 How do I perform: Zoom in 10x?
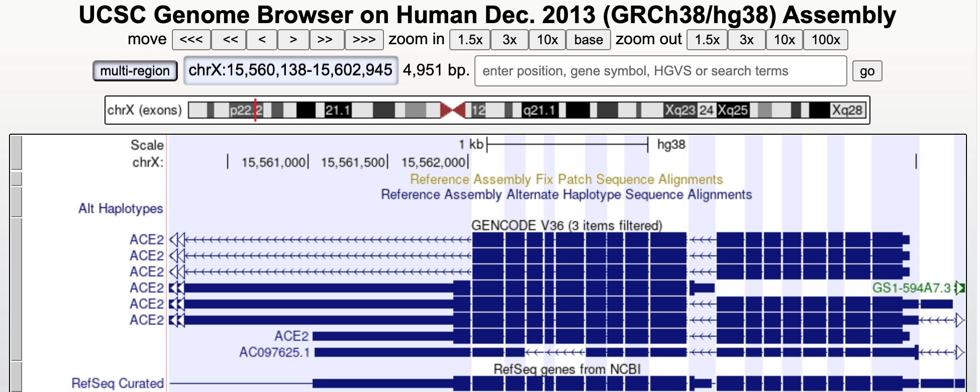point(547,40)
